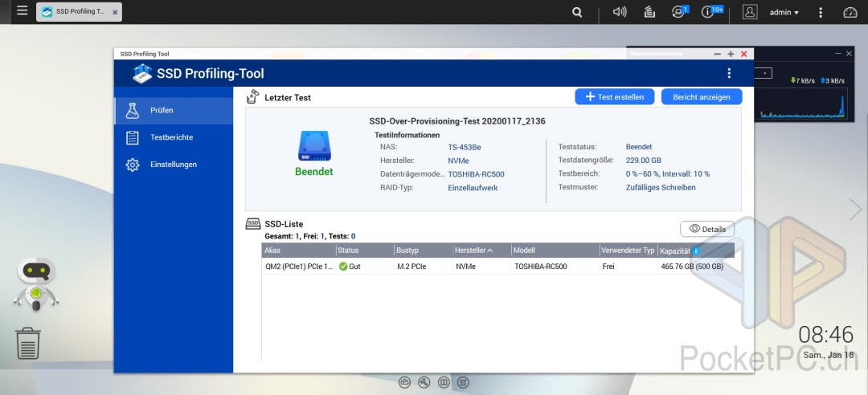Minimize the resource monitor widget behind

838,53
